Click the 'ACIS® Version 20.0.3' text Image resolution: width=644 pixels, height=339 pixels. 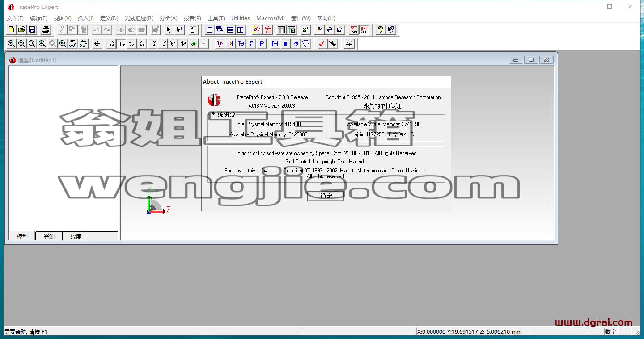(x=272, y=106)
